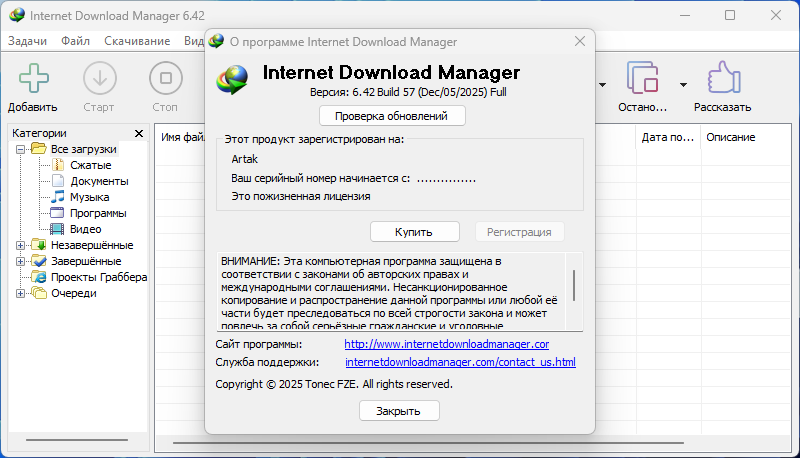Open the Вид menu
The image size is (800, 458).
coord(194,41)
